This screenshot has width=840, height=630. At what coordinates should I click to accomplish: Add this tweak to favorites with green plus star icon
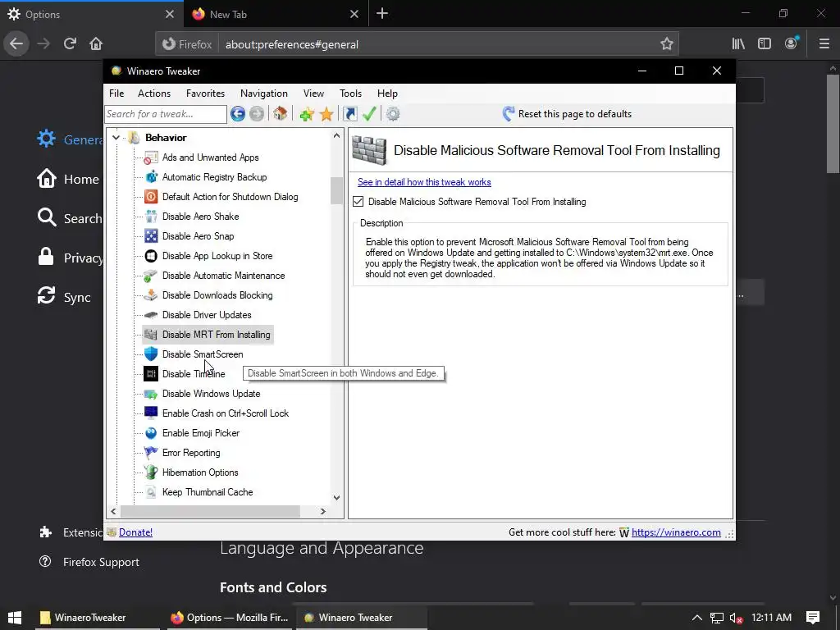(307, 113)
